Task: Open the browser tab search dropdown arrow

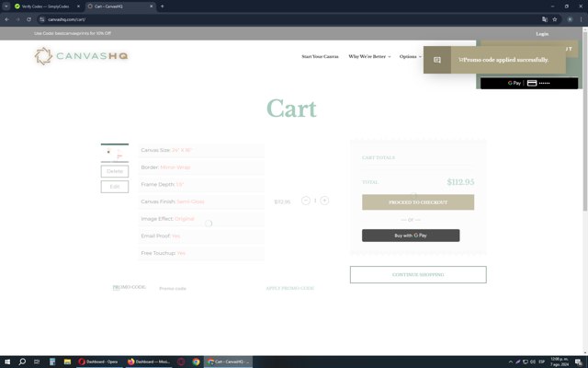Action: point(6,6)
